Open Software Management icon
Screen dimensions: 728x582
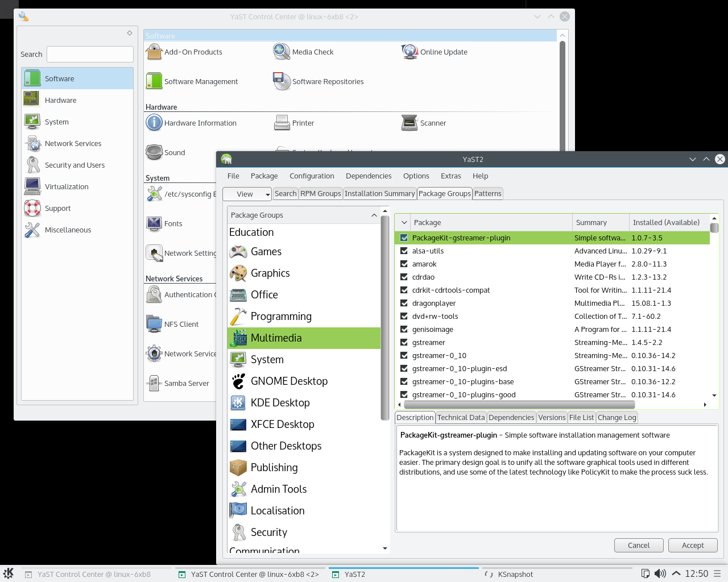coord(154,81)
